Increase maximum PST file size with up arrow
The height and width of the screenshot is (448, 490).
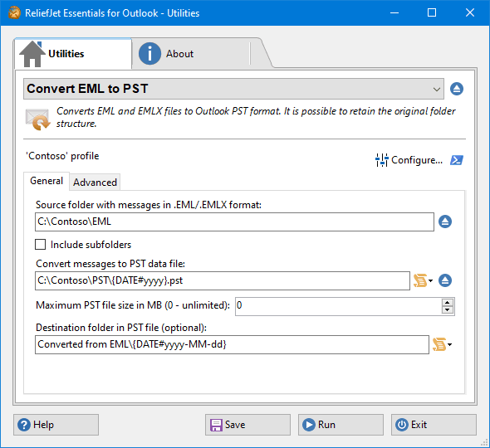pyautogui.click(x=447, y=303)
